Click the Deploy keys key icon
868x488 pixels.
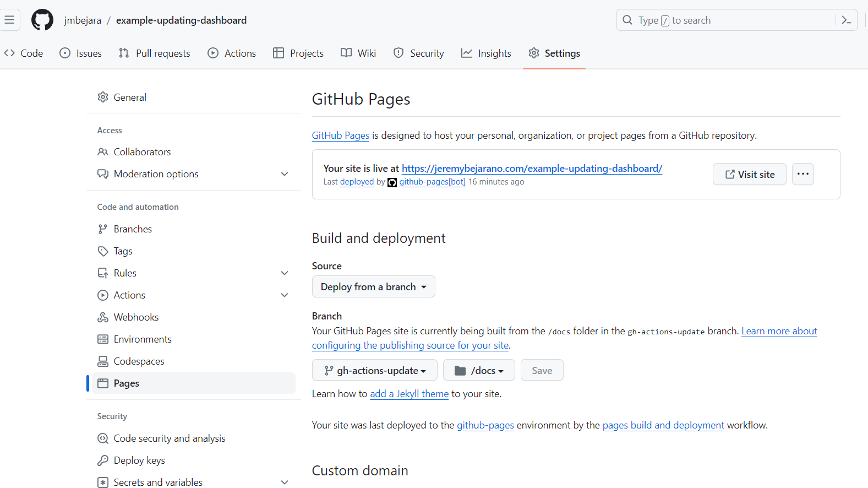(103, 460)
